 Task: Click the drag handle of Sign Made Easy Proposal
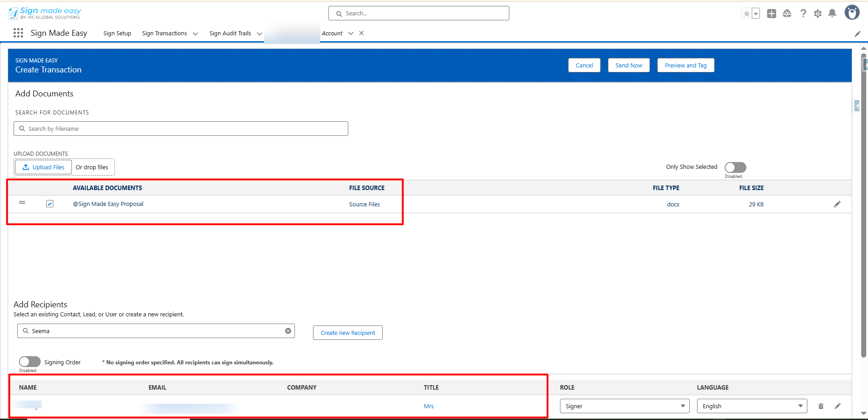[22, 202]
